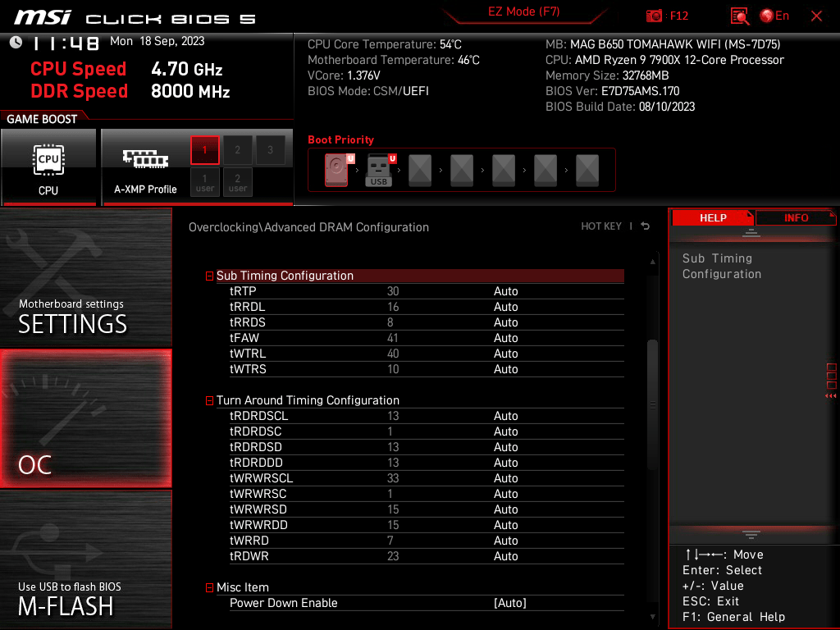Screen dimensions: 840x630
Task: Click the hard disk boot priority icon
Action: (x=337, y=170)
